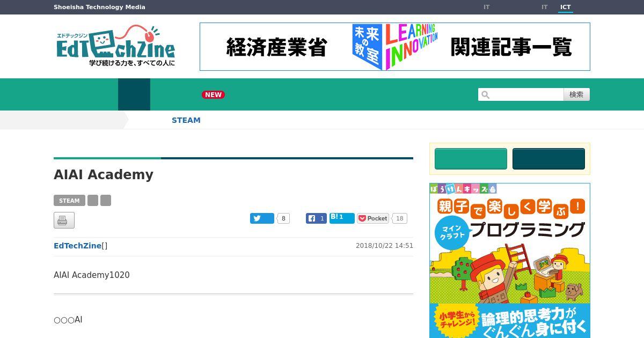Image resolution: width=644 pixels, height=338 pixels.
Task: Open the STEAM breadcrumb link
Action: click(186, 120)
